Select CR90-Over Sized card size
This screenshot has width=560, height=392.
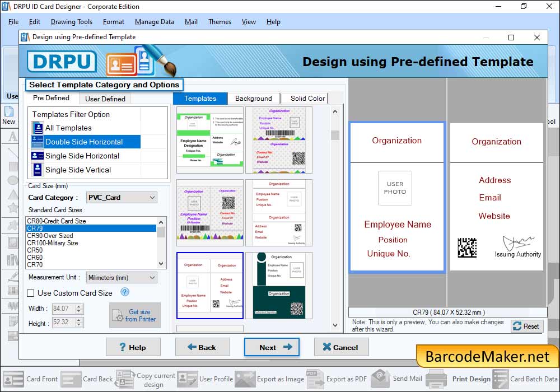pos(91,236)
